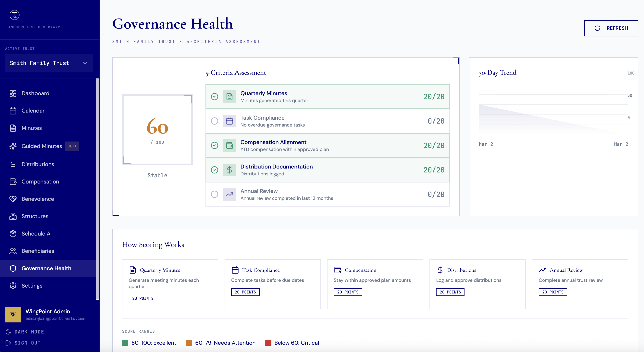Click the Task Compliance unchecked circle
The height and width of the screenshot is (352, 644).
click(214, 121)
